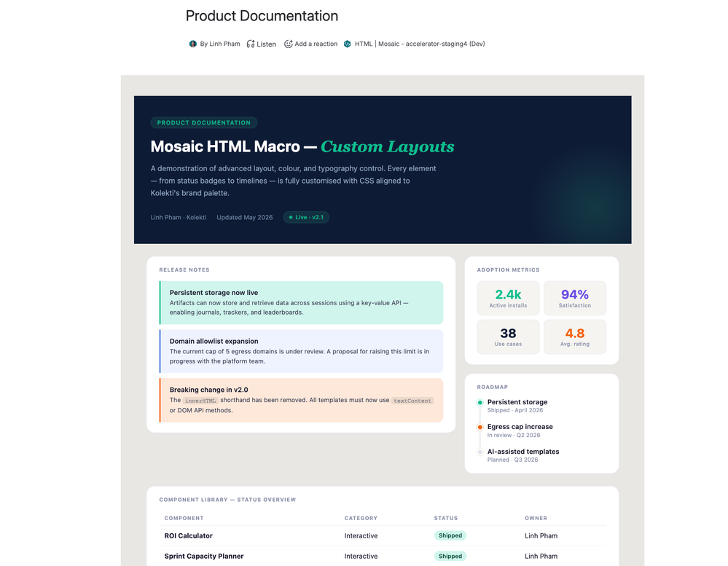Click Shipped badge for Sprint Capacity Planner
The image size is (728, 566).
pyautogui.click(x=450, y=556)
